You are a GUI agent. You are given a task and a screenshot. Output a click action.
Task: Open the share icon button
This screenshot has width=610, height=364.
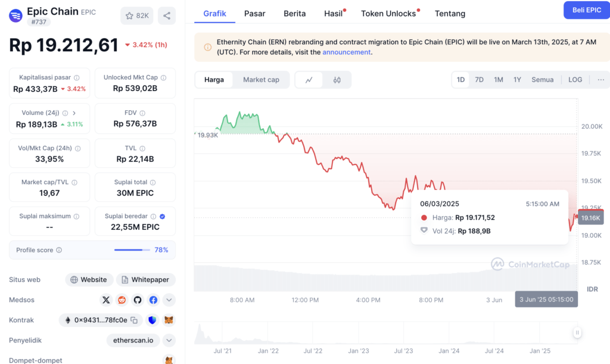point(167,15)
